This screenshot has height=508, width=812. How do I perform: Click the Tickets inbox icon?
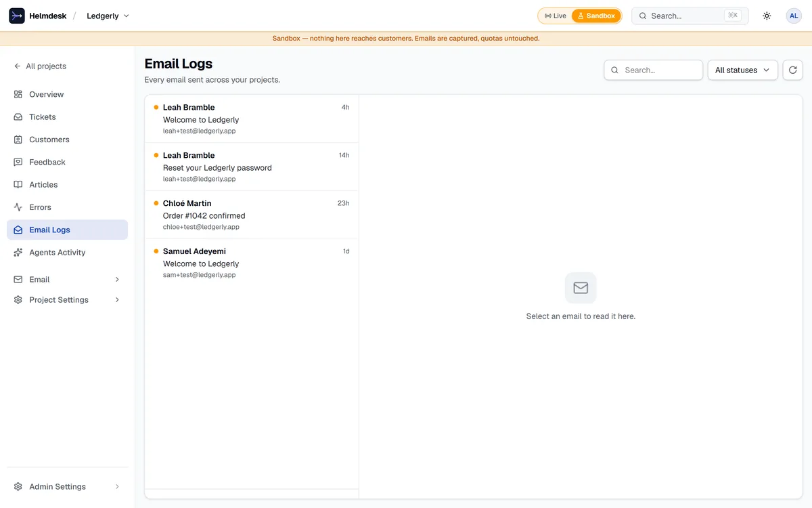18,117
